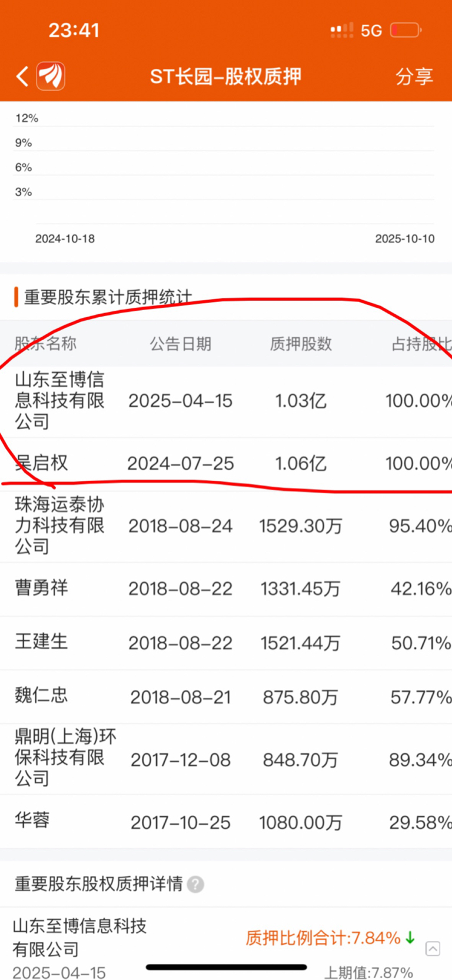
Task: Tap the 23:41 clock in status bar
Action: (x=74, y=30)
